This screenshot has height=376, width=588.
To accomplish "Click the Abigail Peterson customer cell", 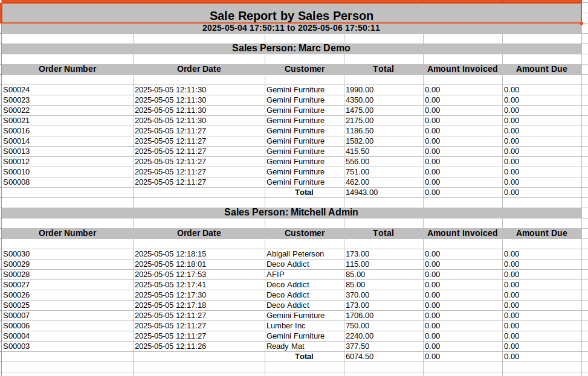I will 305,254.
